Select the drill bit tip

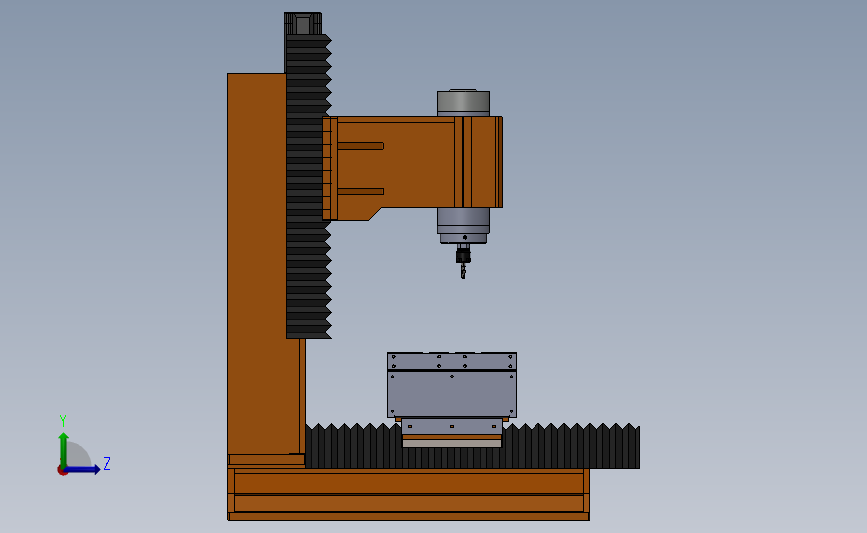(x=463, y=271)
